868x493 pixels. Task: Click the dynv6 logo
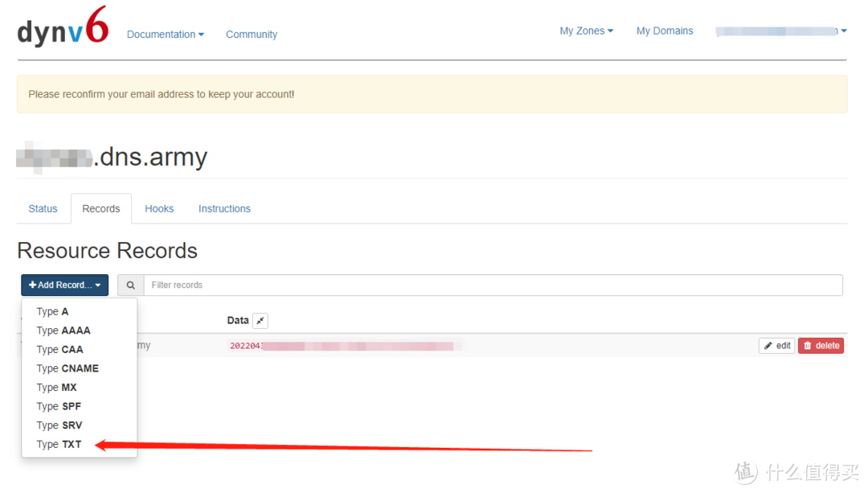(x=63, y=27)
